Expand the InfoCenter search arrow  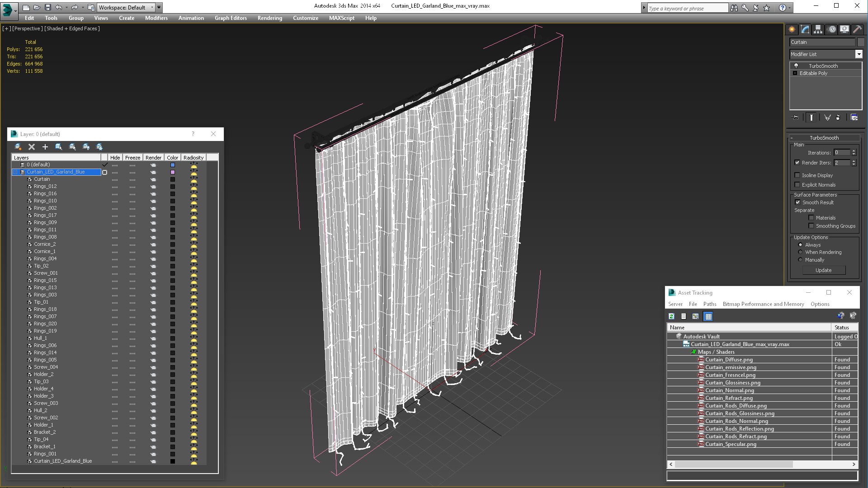click(x=644, y=8)
